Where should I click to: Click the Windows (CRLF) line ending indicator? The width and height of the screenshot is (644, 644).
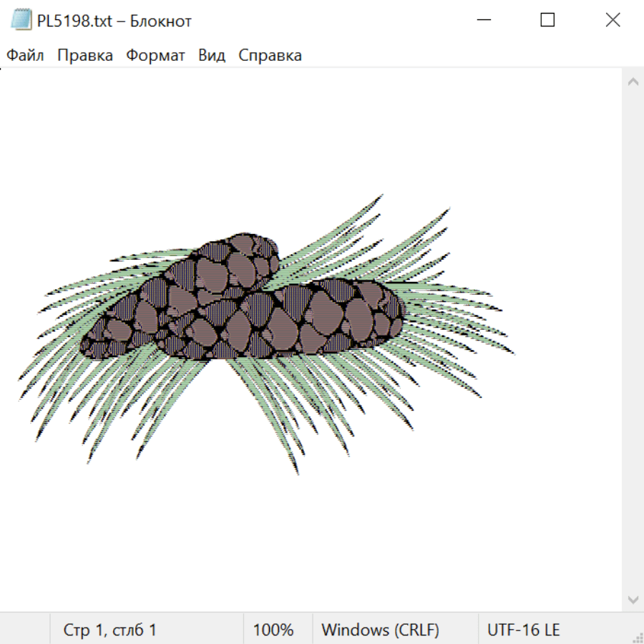click(x=380, y=630)
